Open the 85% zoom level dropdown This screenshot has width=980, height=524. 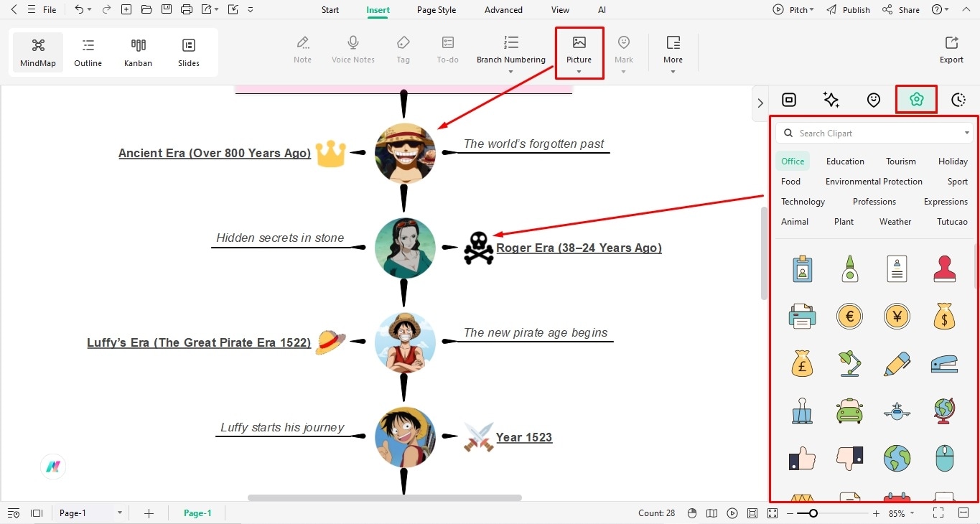click(902, 513)
